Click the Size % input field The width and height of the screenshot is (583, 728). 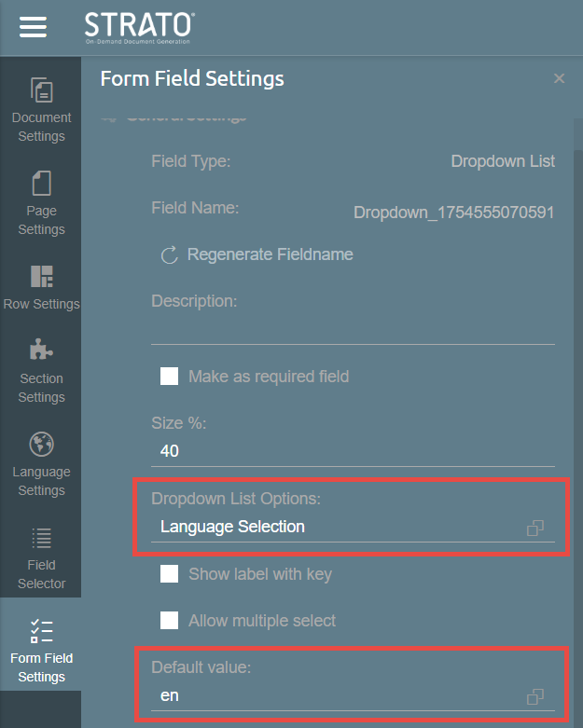[353, 451]
